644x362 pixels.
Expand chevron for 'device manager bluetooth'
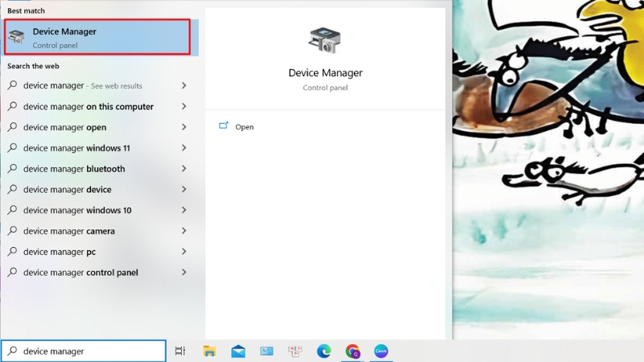[184, 169]
